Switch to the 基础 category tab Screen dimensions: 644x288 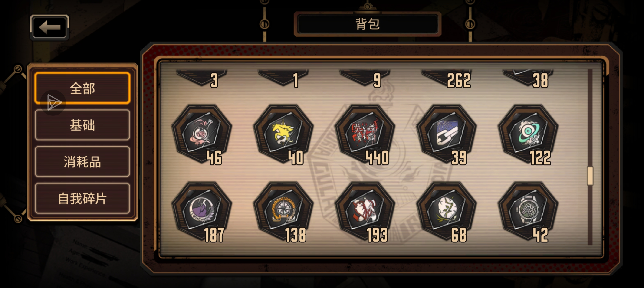(82, 125)
